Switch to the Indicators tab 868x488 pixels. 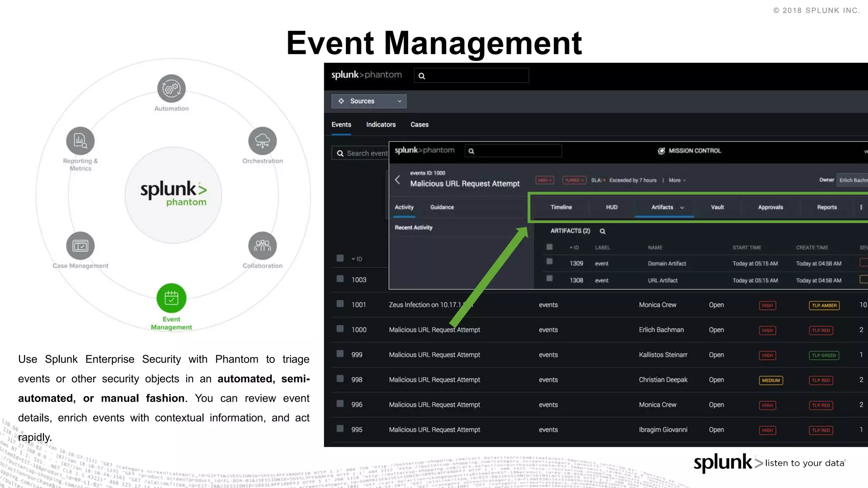[381, 125]
